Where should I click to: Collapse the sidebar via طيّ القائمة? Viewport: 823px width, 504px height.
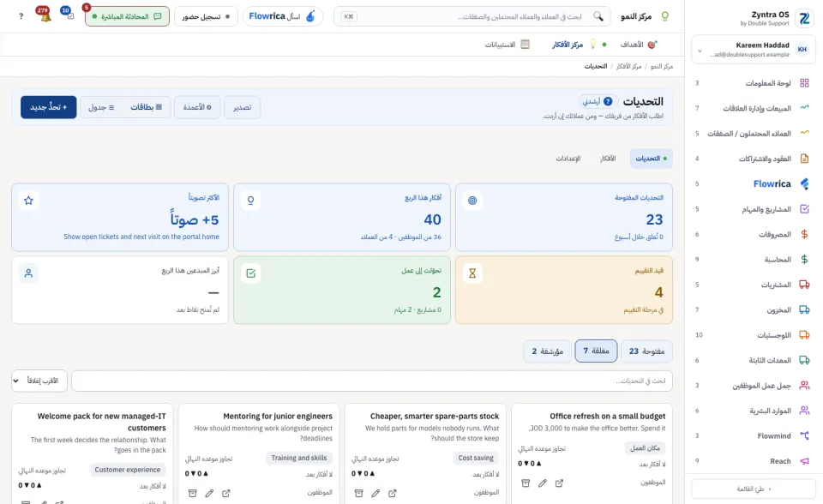754,489
